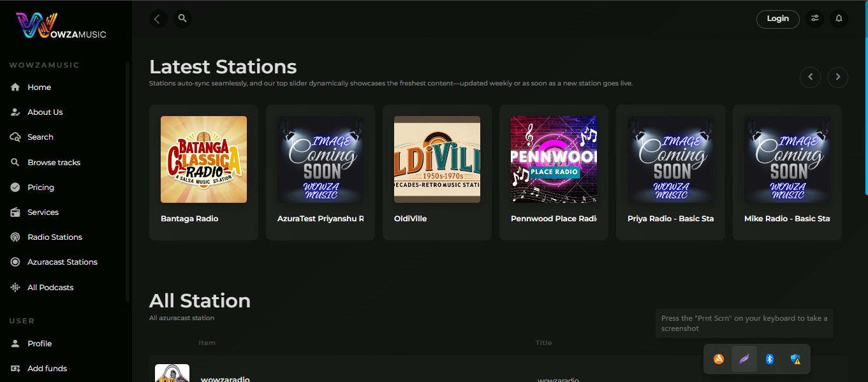Select the Pennwood Place Radio thumbnail

tap(554, 159)
